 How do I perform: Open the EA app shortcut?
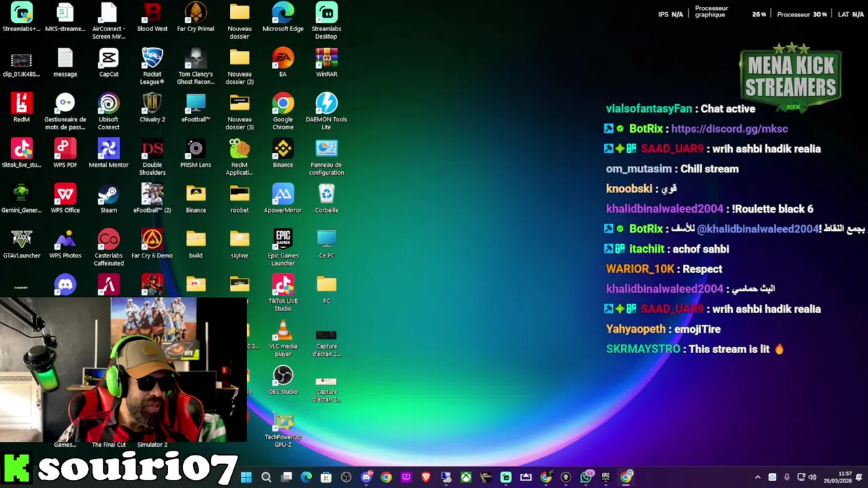[283, 62]
